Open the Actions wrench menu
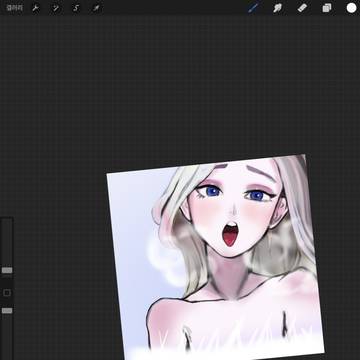This screenshot has height=360, width=360. coord(35,8)
